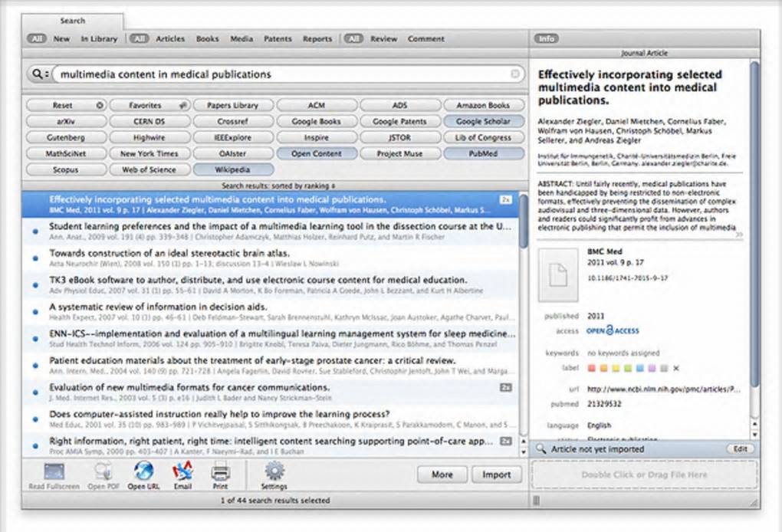
Task: Toggle the Open Content source
Action: (x=317, y=153)
